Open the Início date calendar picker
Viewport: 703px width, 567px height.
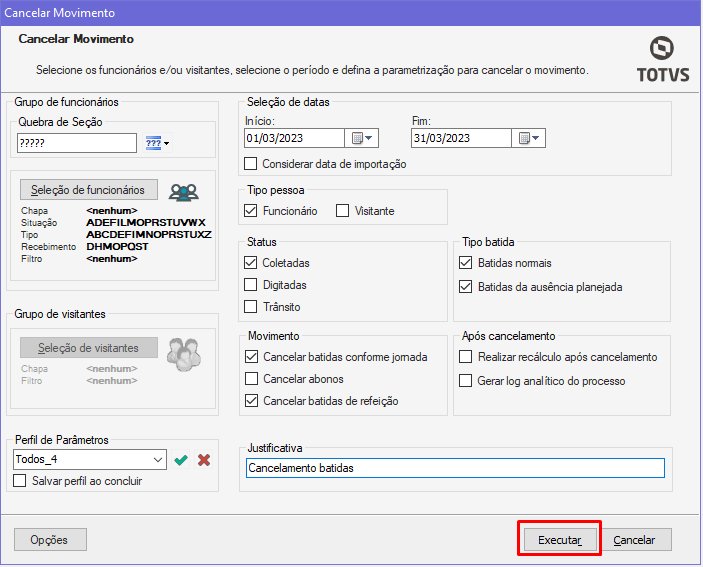(x=362, y=138)
